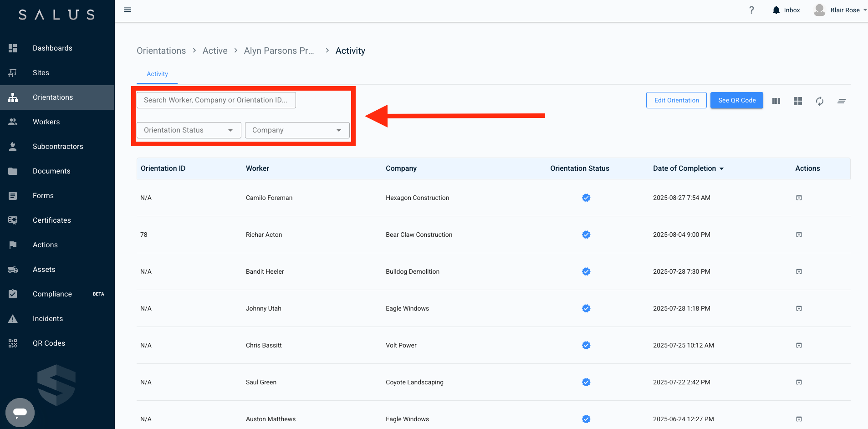Select the Activity tab
This screenshot has width=868, height=429.
157,74
